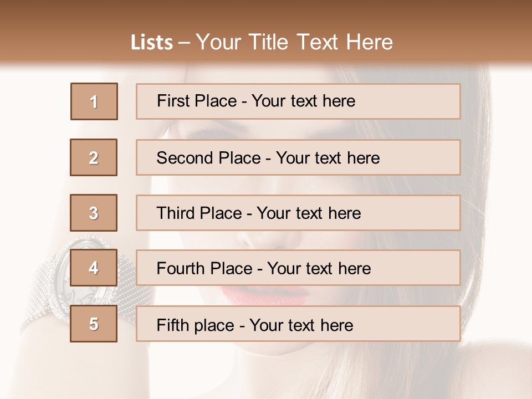The image size is (532, 399).
Task: Click the word 'Fifth' in the list
Action: 173,325
